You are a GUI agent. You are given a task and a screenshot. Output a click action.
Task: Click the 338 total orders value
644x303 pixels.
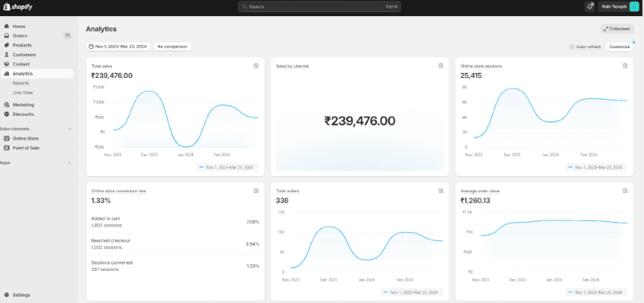pyautogui.click(x=283, y=200)
